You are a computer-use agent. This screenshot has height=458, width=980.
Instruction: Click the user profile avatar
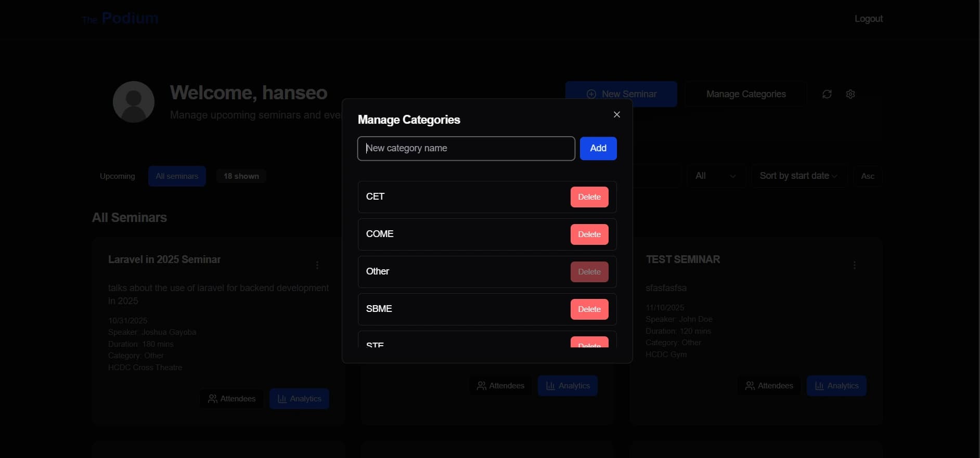pyautogui.click(x=134, y=102)
